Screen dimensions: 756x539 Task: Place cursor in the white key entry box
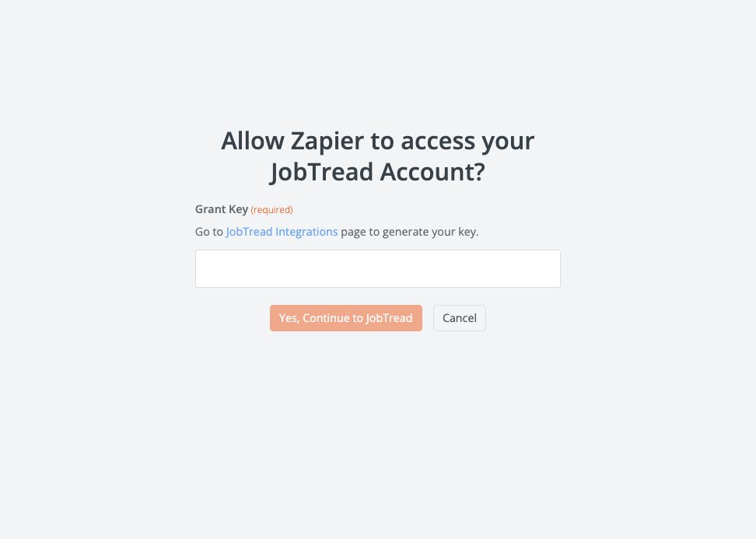[377, 268]
